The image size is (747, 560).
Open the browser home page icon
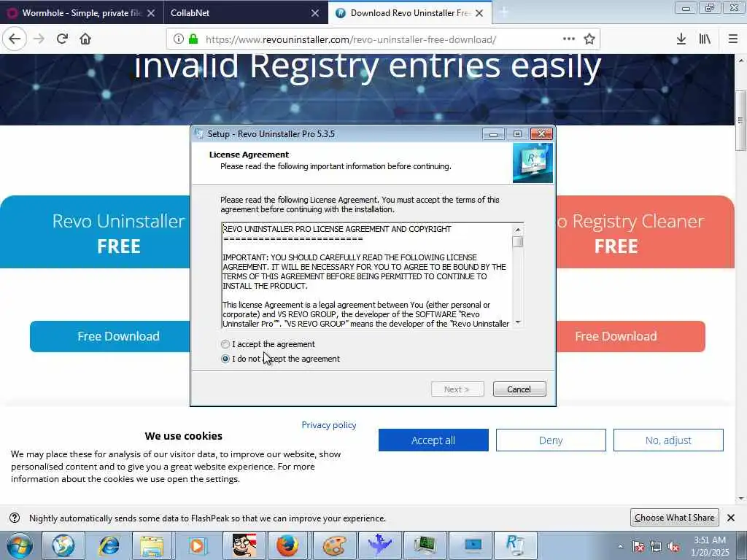pos(85,39)
